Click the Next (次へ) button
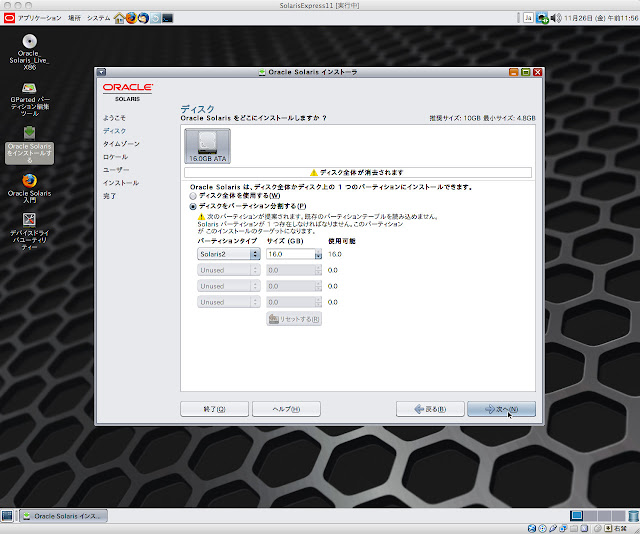The width and height of the screenshot is (640, 534). pyautogui.click(x=501, y=409)
